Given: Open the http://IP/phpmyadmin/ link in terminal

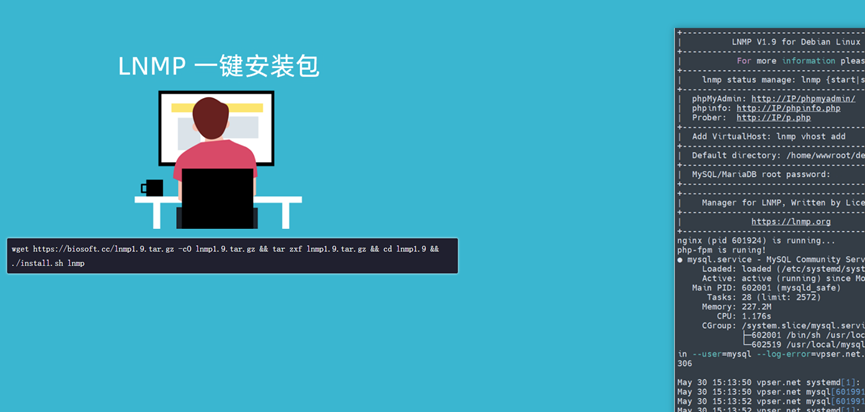Looking at the screenshot, I should [x=803, y=99].
